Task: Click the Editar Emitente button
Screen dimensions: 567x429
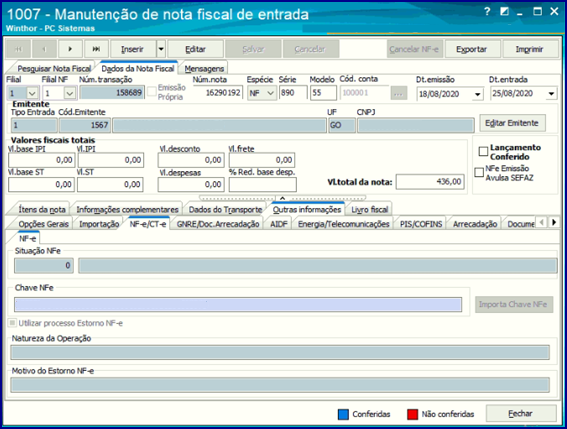Action: coord(512,123)
